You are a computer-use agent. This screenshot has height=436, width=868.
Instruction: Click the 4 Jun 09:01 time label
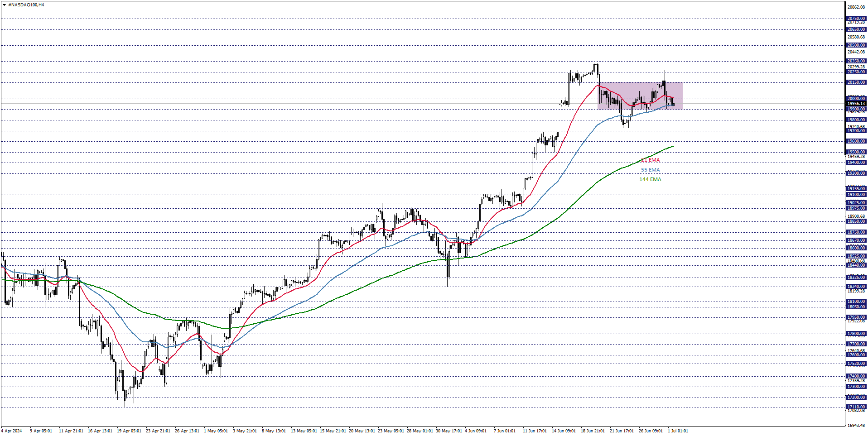pyautogui.click(x=475, y=431)
